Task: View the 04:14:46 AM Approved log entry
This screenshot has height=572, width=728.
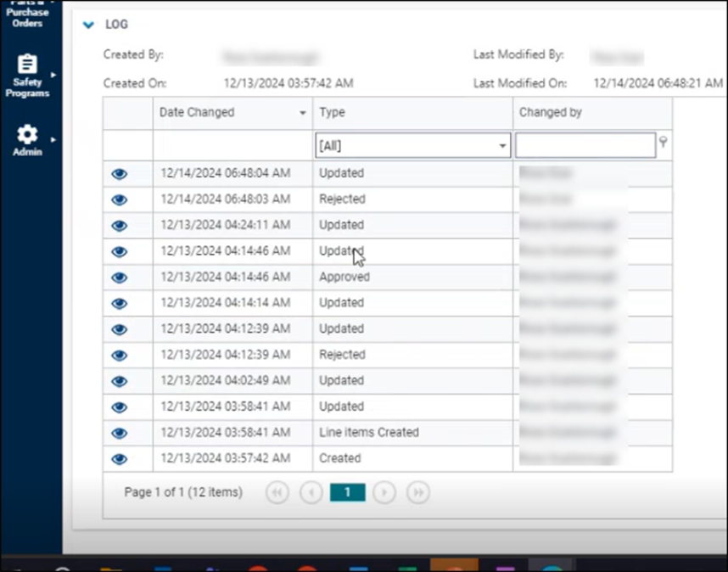Action: [x=120, y=278]
